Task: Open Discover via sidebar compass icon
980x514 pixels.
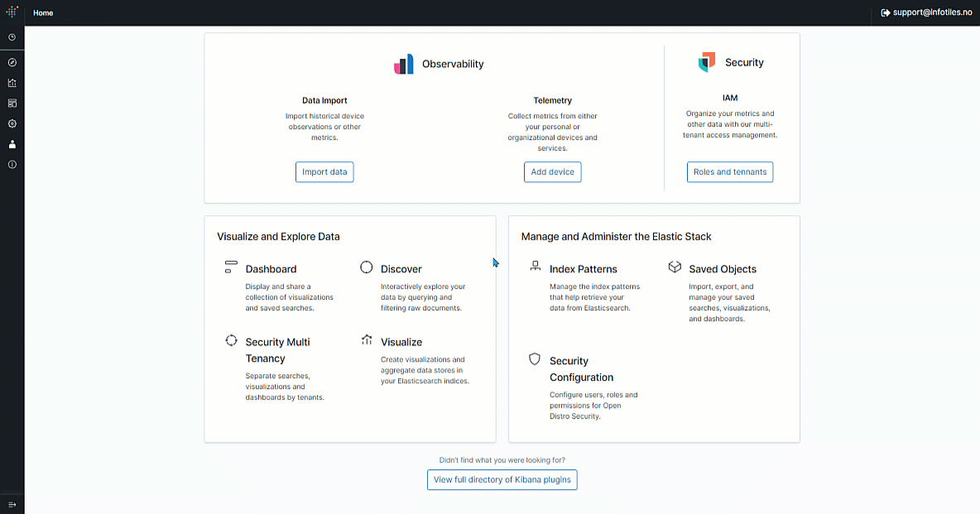Action: coord(12,63)
